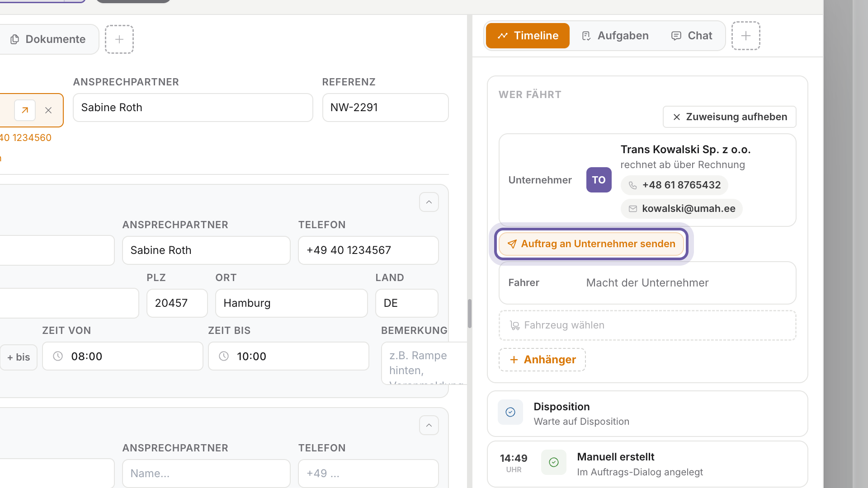Click the green Manuell erstellt check icon

click(x=554, y=462)
